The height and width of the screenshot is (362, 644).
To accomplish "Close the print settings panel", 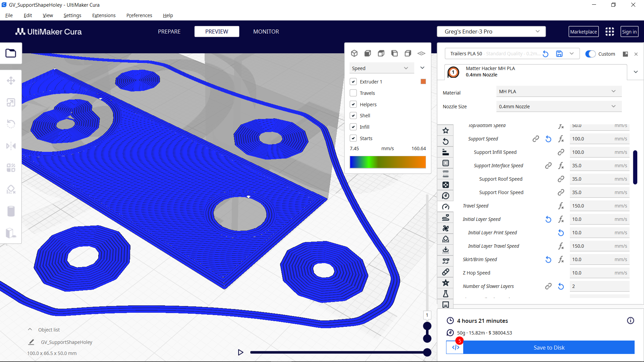I will [636, 54].
